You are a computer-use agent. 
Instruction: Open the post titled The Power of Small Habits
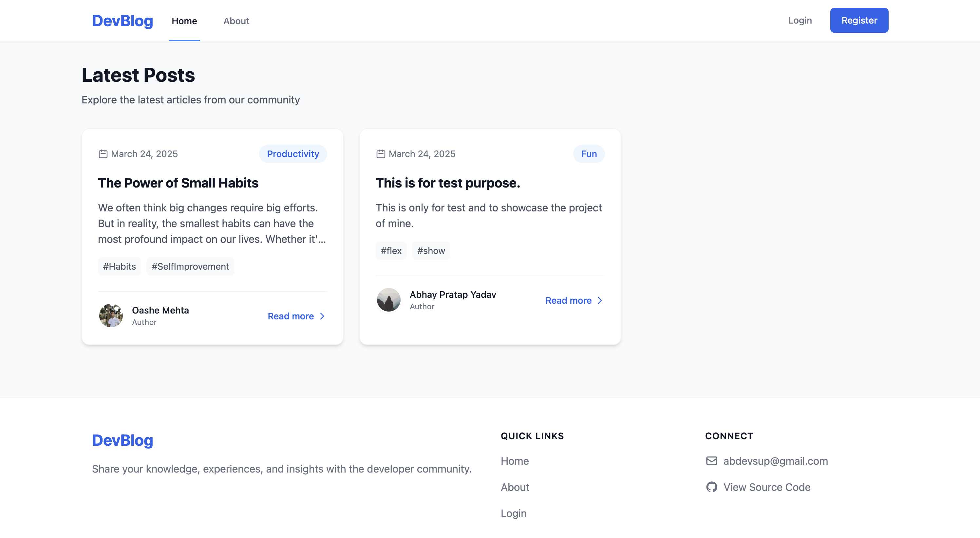click(178, 183)
